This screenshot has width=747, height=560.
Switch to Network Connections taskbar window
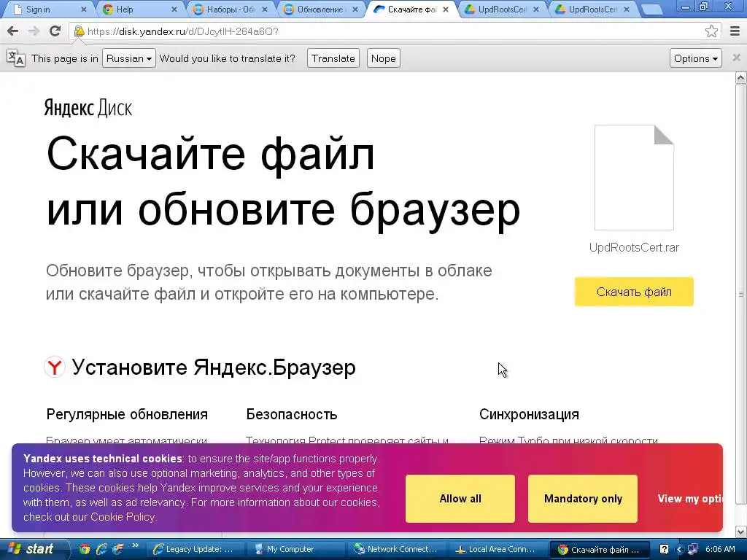click(396, 549)
